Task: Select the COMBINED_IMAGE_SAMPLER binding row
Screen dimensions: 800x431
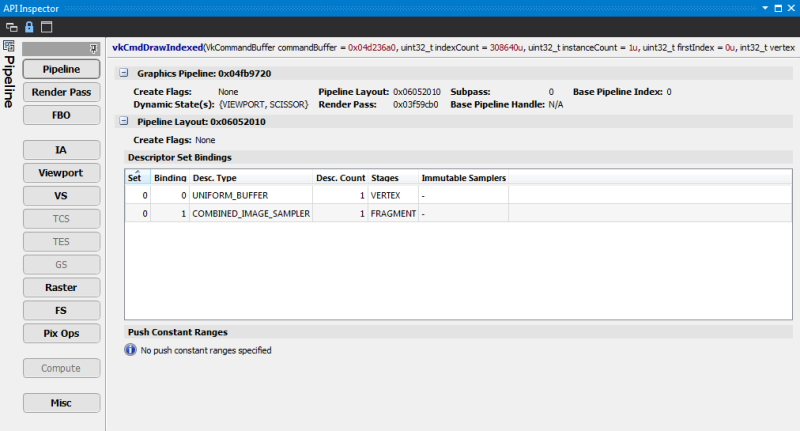Action: point(251,214)
